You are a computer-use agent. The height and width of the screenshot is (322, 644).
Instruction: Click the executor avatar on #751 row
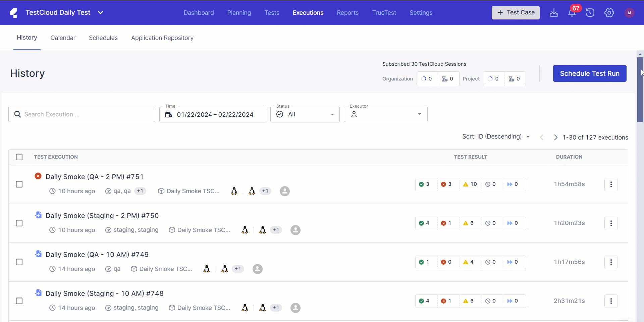[x=285, y=191]
